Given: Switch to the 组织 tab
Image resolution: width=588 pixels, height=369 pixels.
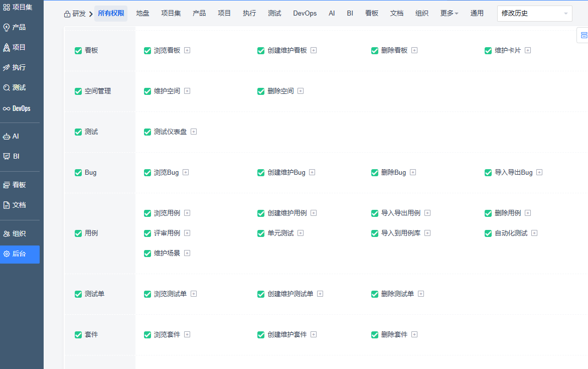Looking at the screenshot, I should [422, 14].
